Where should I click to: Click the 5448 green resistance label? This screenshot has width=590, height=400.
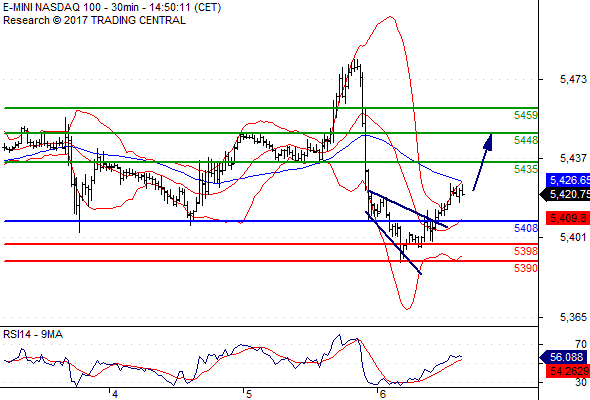(526, 140)
